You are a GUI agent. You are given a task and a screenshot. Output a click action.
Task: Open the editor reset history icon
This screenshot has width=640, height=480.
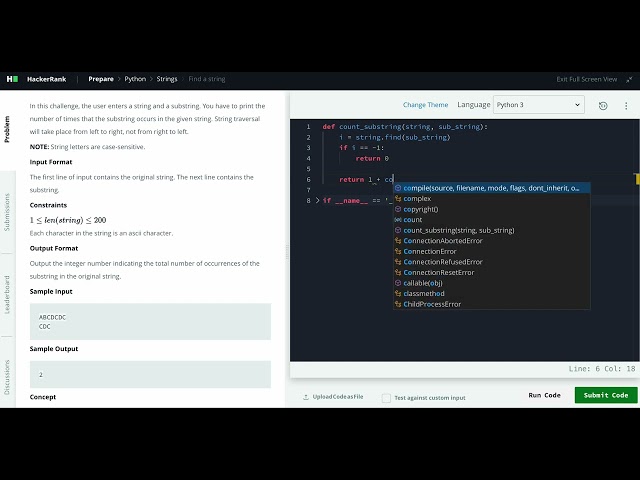click(x=603, y=106)
